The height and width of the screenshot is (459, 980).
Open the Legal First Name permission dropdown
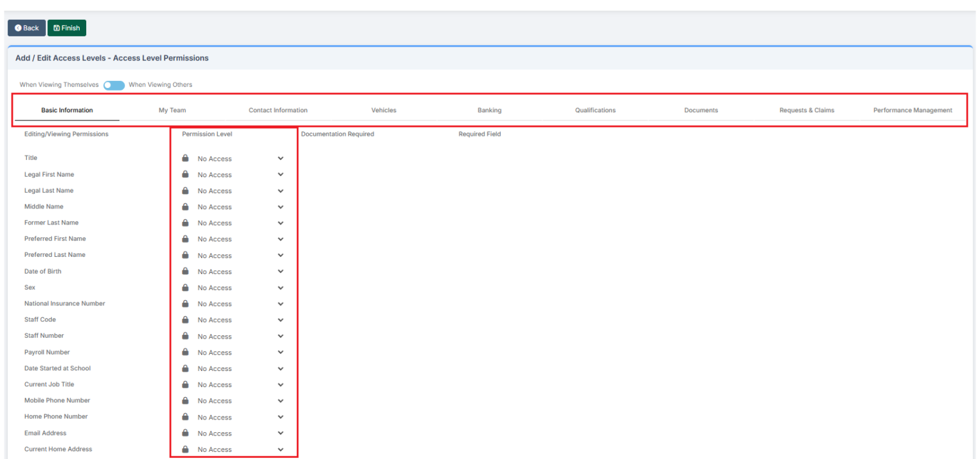[280, 174]
